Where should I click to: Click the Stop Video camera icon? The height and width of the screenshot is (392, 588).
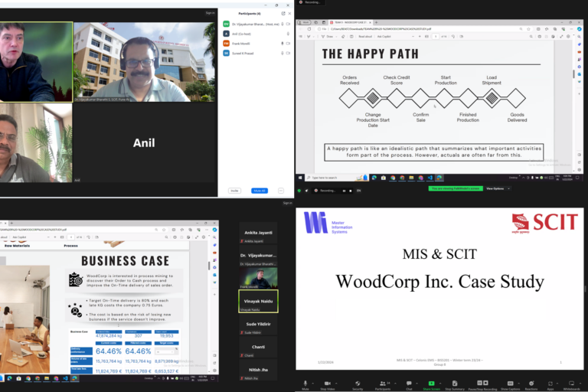coord(327,384)
